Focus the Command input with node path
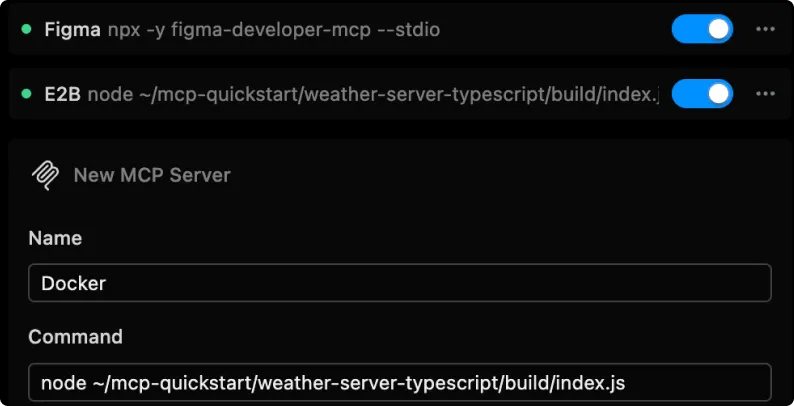This screenshot has width=794, height=406. click(x=400, y=382)
